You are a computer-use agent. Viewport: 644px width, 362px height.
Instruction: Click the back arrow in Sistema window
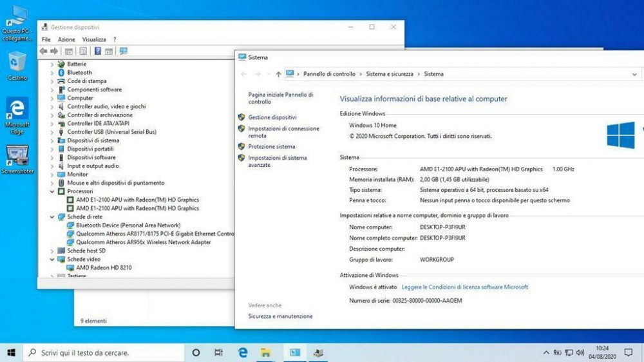(x=244, y=74)
